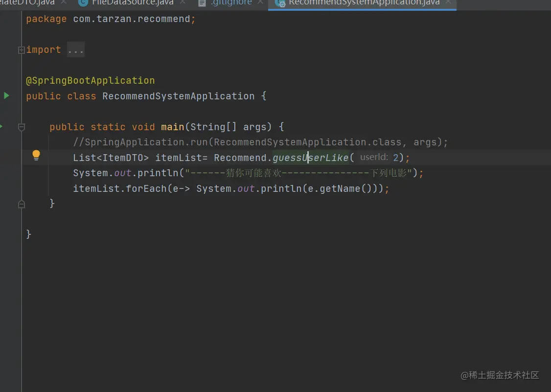Click the import keyword
This screenshot has width=551, height=392.
click(x=44, y=50)
